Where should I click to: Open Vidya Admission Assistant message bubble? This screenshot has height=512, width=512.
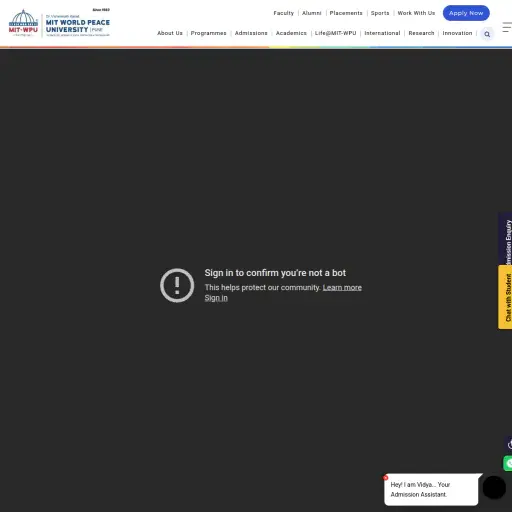(x=431, y=489)
